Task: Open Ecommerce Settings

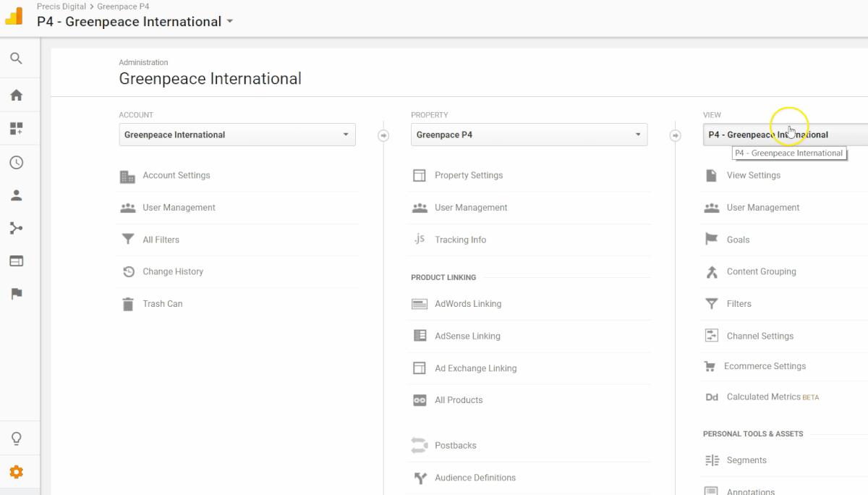Action: point(765,366)
